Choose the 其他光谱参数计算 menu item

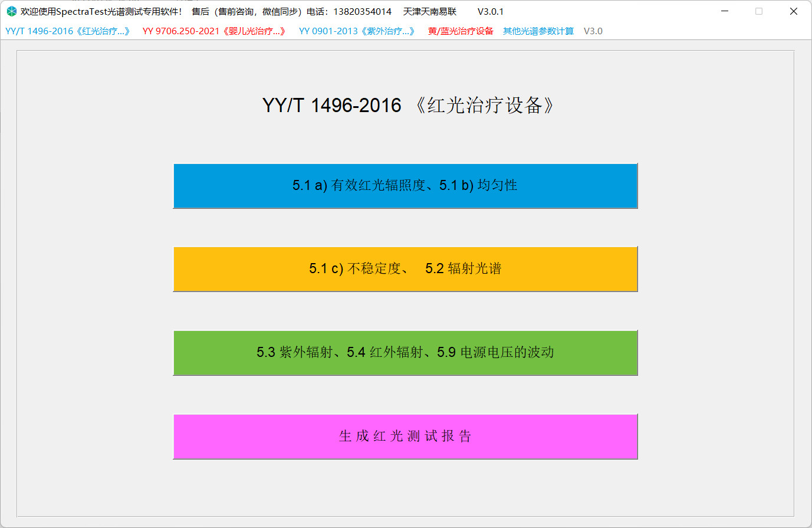point(538,31)
